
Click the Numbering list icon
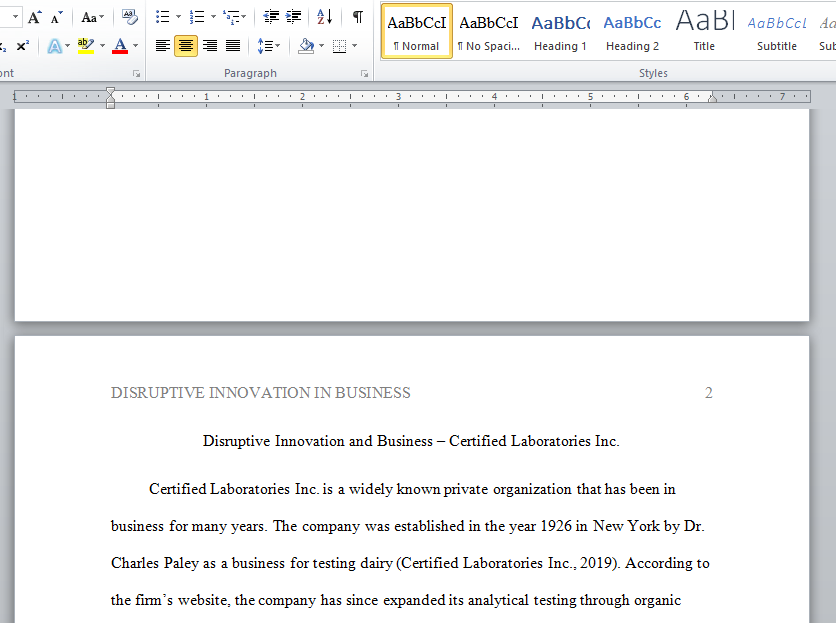pos(197,18)
